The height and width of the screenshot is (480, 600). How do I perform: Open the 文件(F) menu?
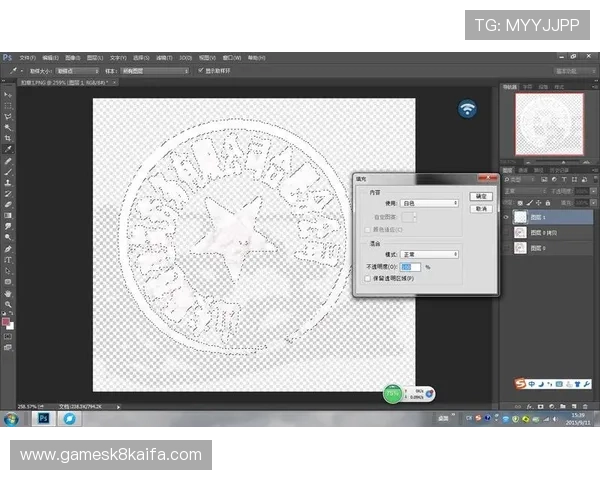(27, 57)
